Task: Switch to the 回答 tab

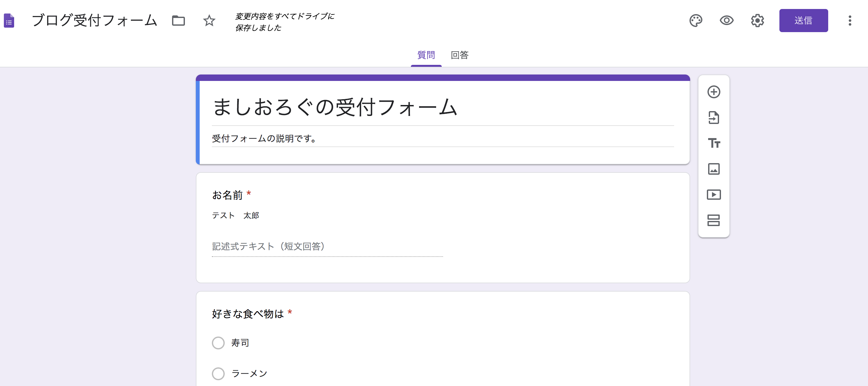Action: 459,55
